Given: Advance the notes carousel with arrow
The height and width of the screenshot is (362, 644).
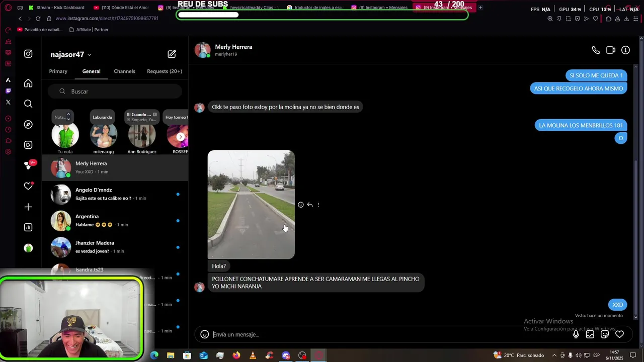Looking at the screenshot, I should (181, 137).
